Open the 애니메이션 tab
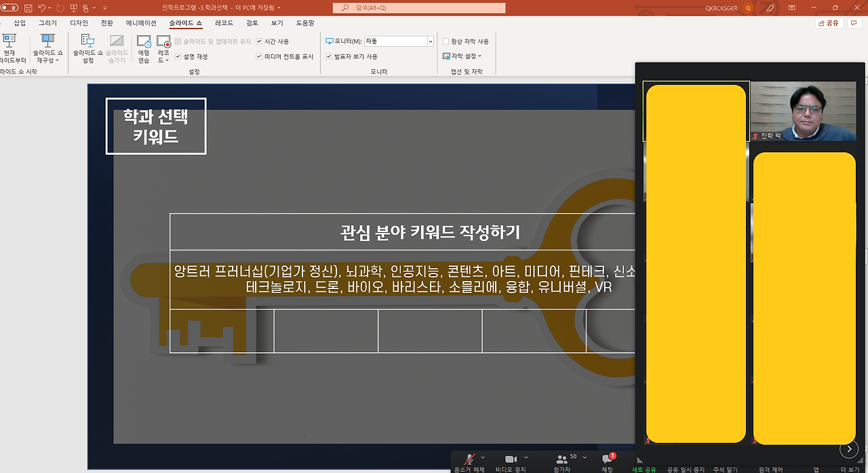Screen dimensions: 868x473 pos(141,22)
